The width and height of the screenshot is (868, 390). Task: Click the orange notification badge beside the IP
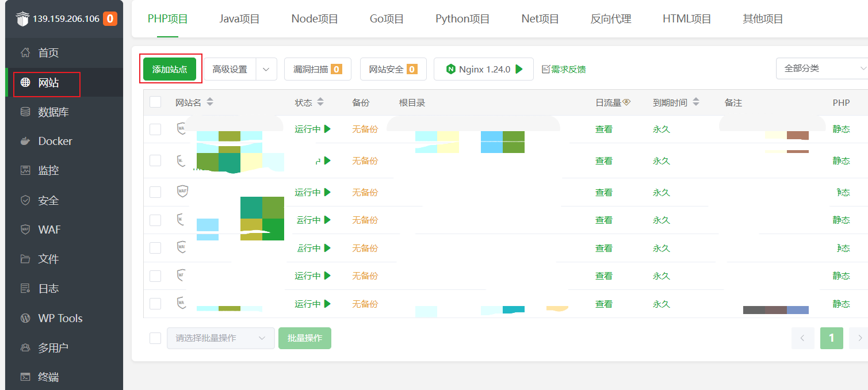point(110,18)
